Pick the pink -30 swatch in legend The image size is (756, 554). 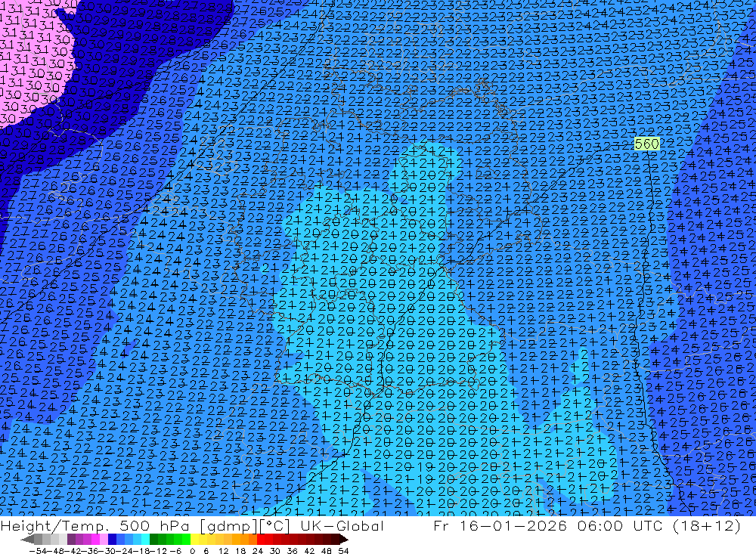(104, 539)
